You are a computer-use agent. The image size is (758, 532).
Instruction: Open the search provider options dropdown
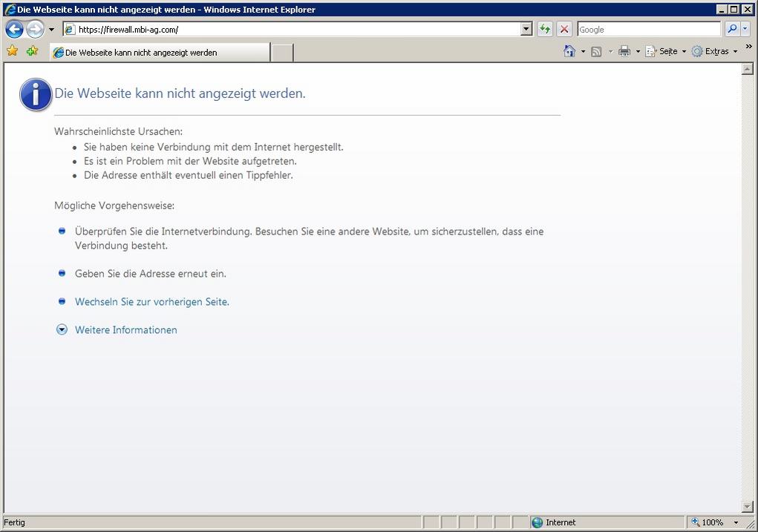[x=745, y=29]
